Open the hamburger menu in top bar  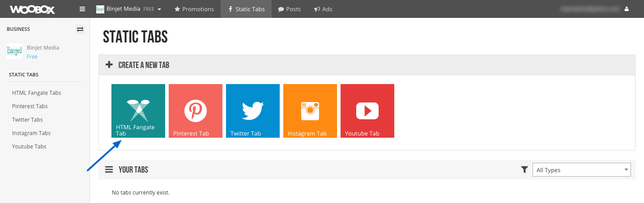(x=82, y=9)
